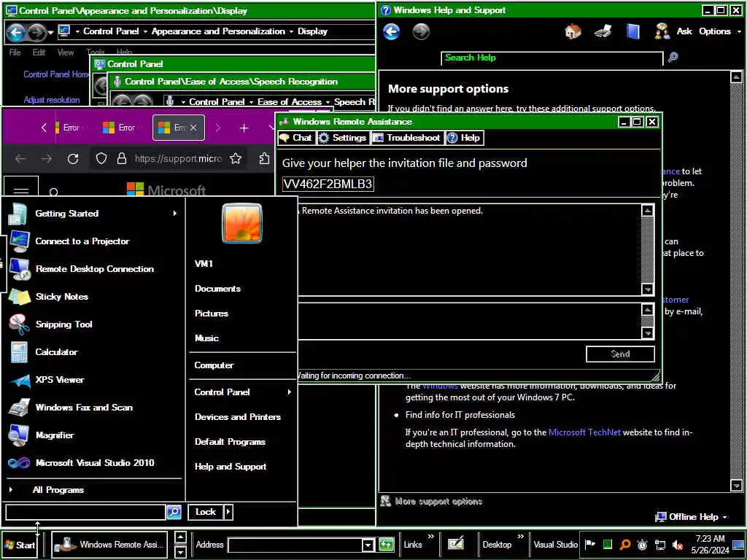The width and height of the screenshot is (747, 560).
Task: Click the Start menu search magnifier button
Action: 174,512
